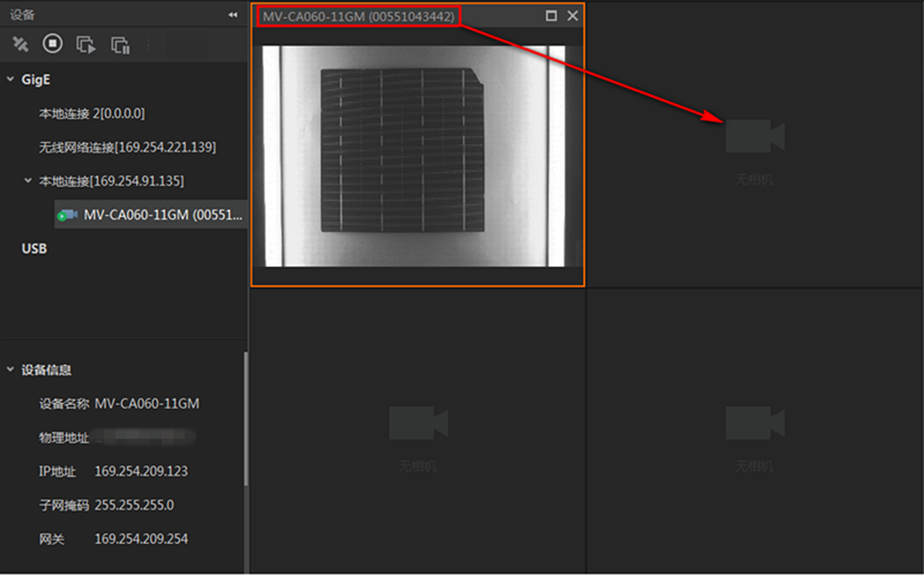924x575 pixels.
Task: Close the MV-CA060-11GM camera preview
Action: point(573,16)
